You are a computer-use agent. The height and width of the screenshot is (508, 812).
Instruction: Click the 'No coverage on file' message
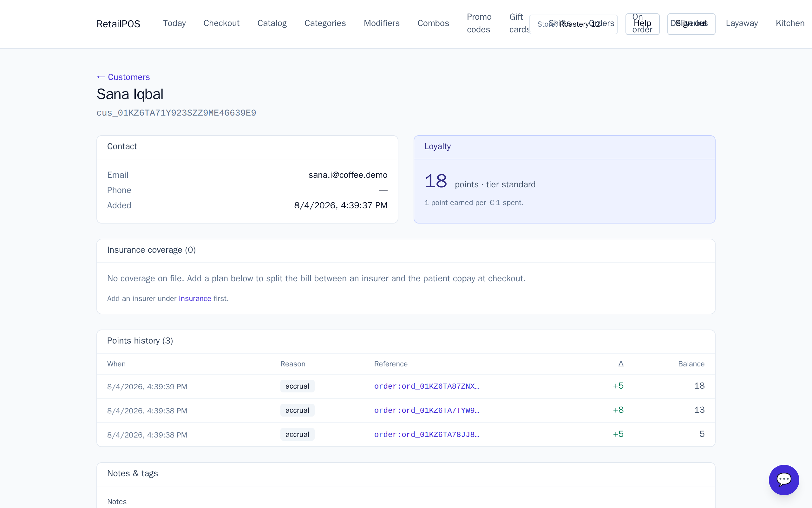coord(316,278)
